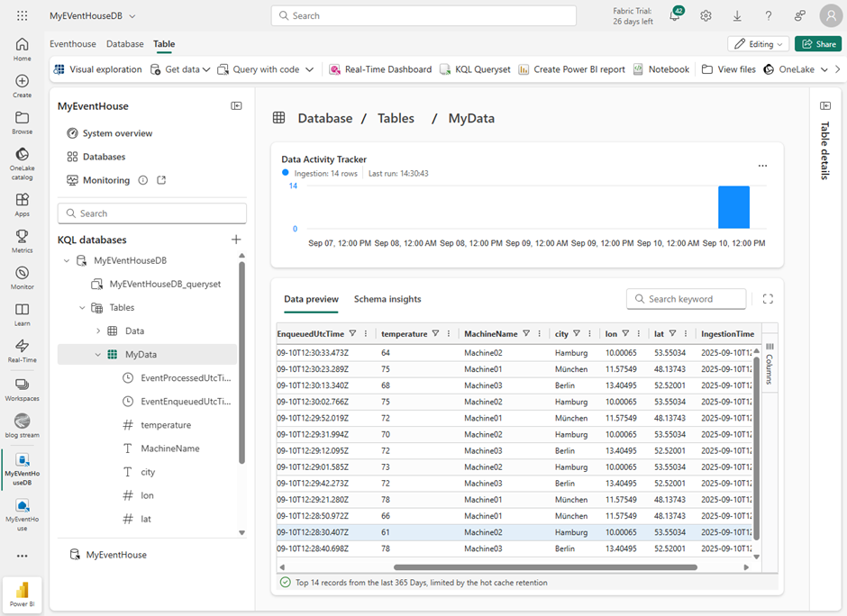Expand the Data table tree node
847x616 pixels.
98,331
